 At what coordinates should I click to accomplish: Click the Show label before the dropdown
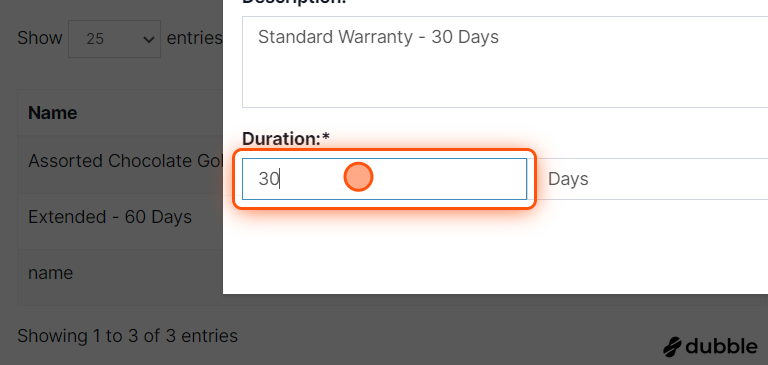[x=40, y=38]
